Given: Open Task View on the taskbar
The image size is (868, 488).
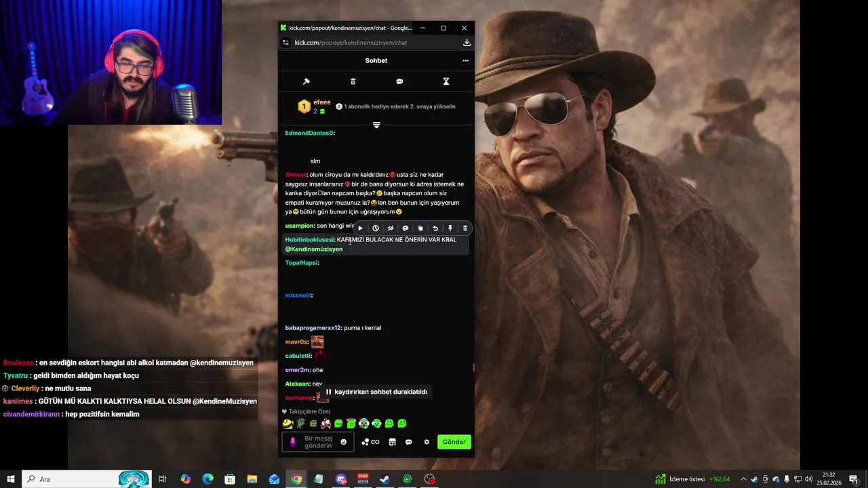Looking at the screenshot, I should pos(163,479).
